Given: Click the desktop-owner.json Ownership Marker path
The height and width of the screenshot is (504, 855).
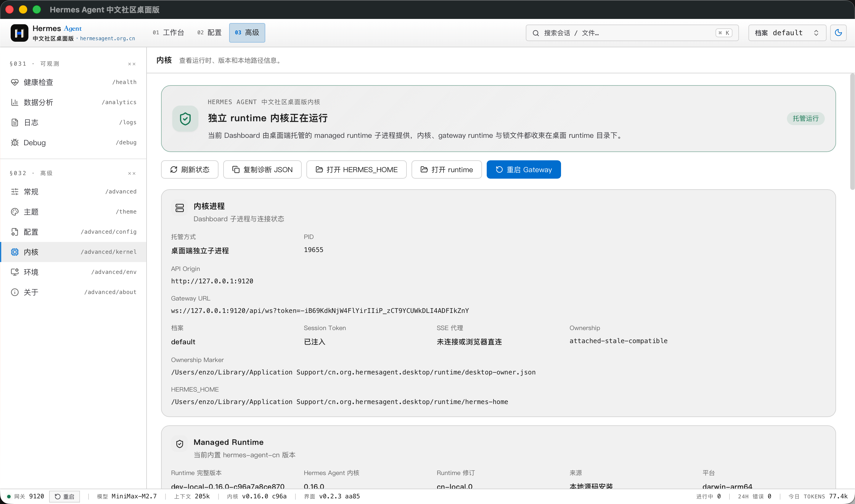Looking at the screenshot, I should (353, 372).
